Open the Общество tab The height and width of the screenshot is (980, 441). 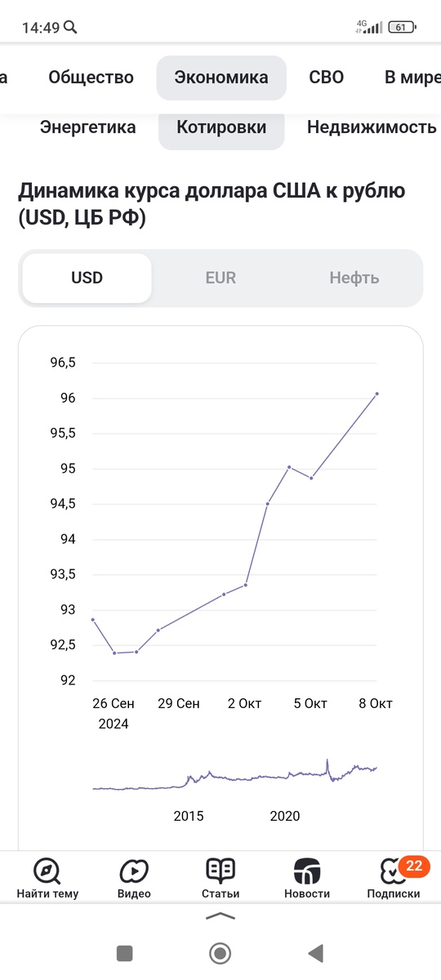(x=91, y=78)
